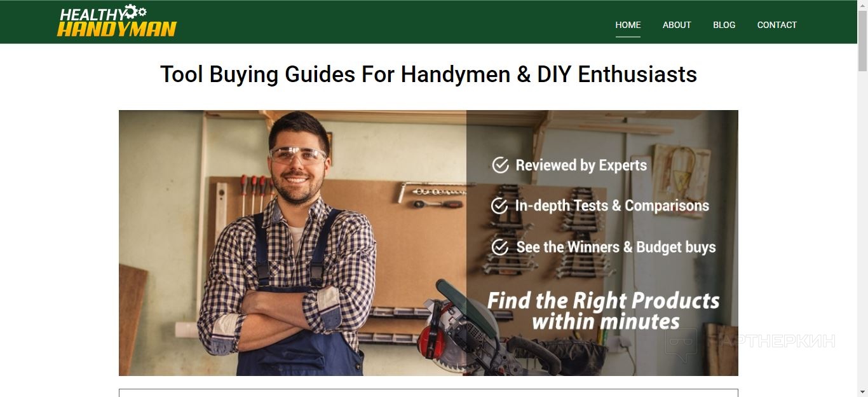Click the checkmark icon beside Reviewed by Experts
Screen dimensions: 868x397
pos(501,165)
